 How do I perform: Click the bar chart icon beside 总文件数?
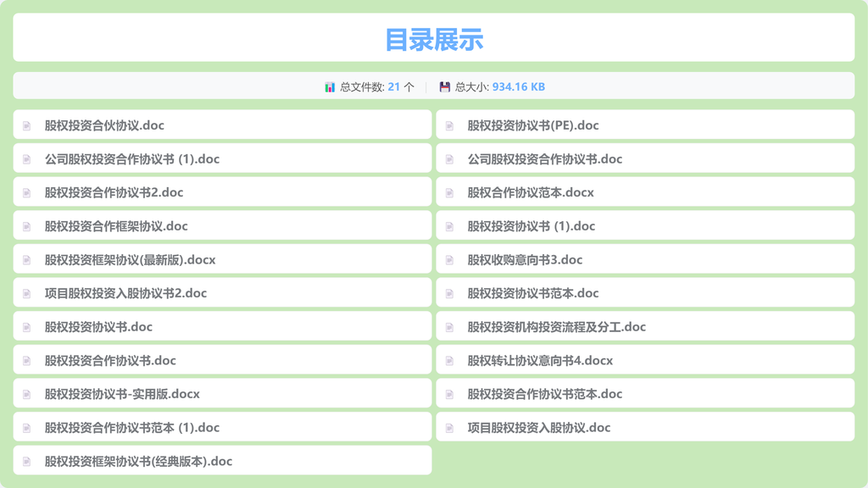pos(330,87)
